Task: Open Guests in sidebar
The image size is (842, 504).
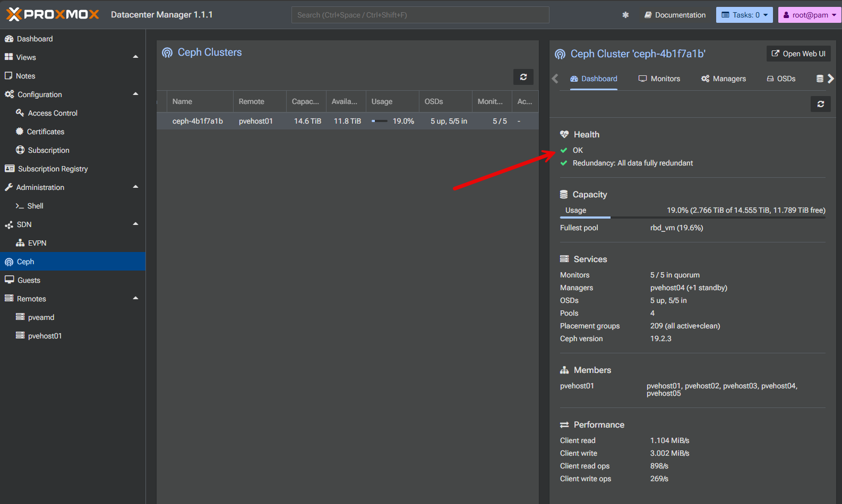Action: click(73, 280)
